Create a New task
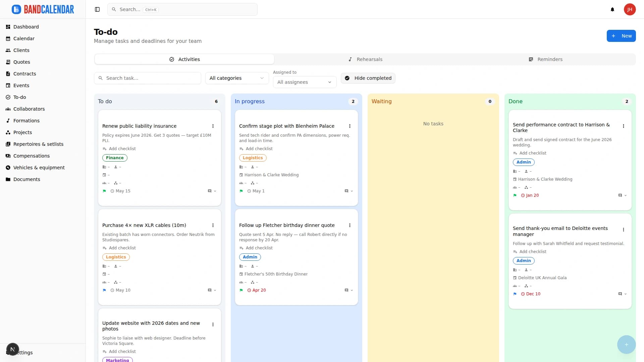 [621, 36]
